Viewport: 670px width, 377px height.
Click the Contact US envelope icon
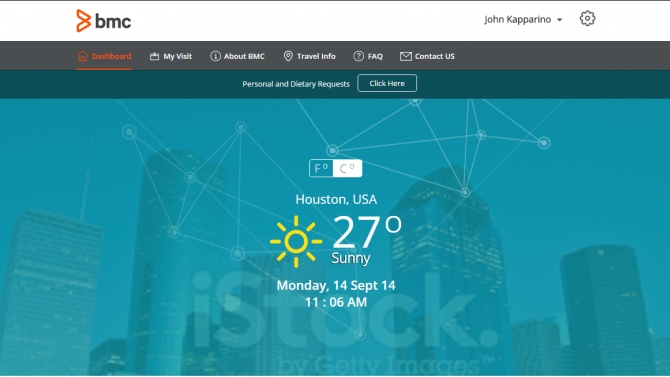click(x=406, y=56)
